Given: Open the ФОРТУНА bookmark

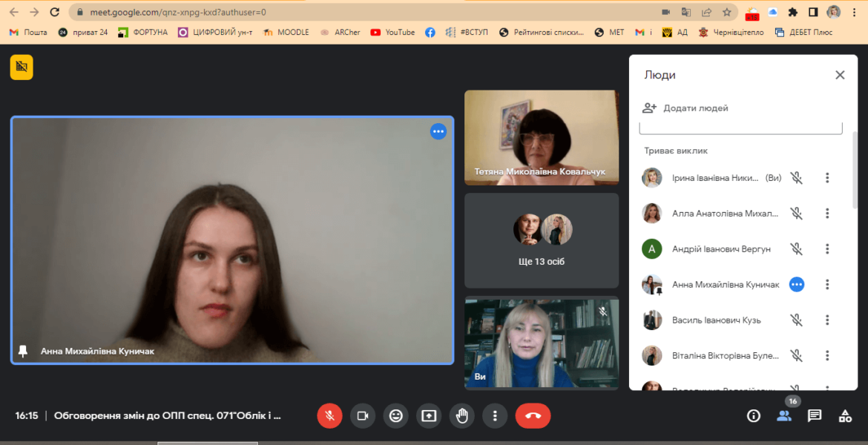Looking at the screenshot, I should click(143, 32).
